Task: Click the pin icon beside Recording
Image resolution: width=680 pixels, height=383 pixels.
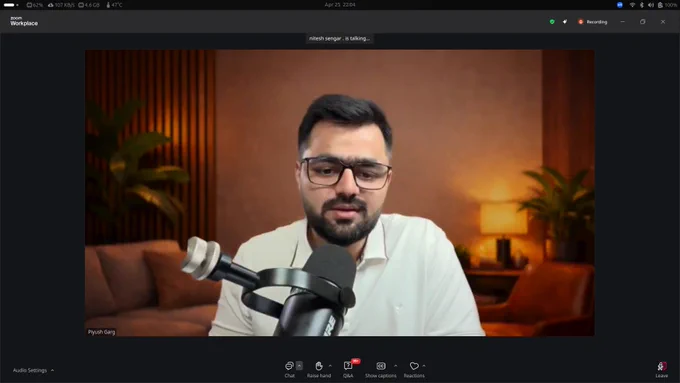Action: click(x=565, y=22)
